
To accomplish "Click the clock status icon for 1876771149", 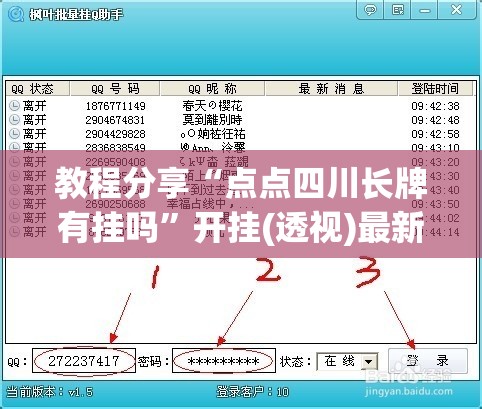I will (14, 106).
